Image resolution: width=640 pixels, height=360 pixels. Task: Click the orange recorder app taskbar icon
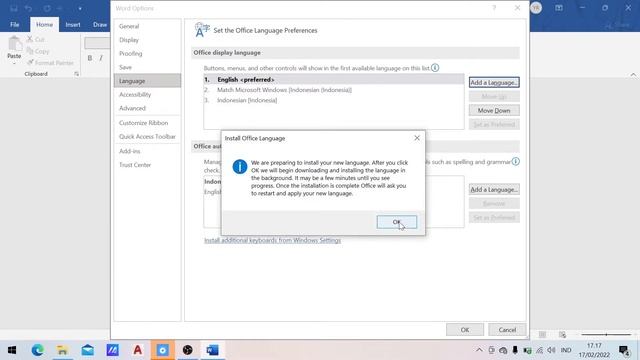point(162,350)
